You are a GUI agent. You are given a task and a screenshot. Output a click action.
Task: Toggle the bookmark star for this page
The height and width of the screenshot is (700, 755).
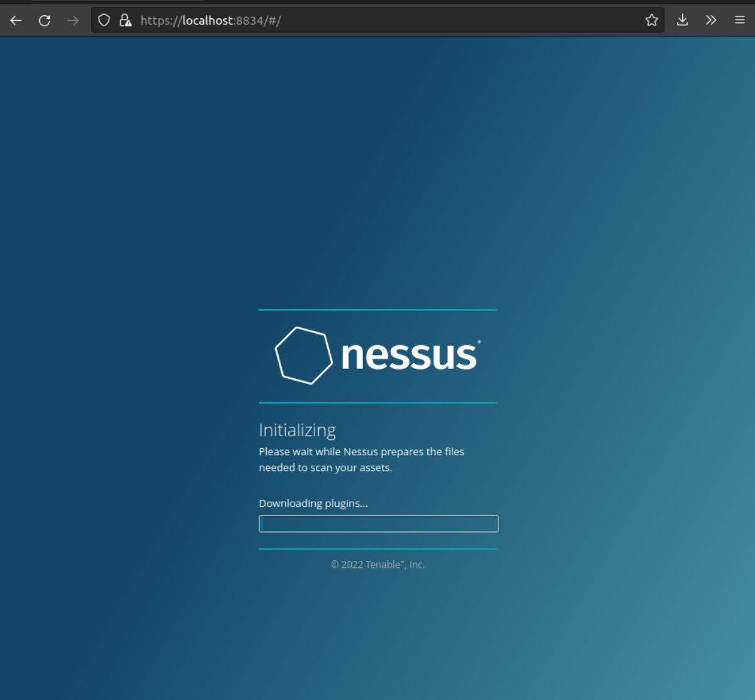tap(652, 20)
